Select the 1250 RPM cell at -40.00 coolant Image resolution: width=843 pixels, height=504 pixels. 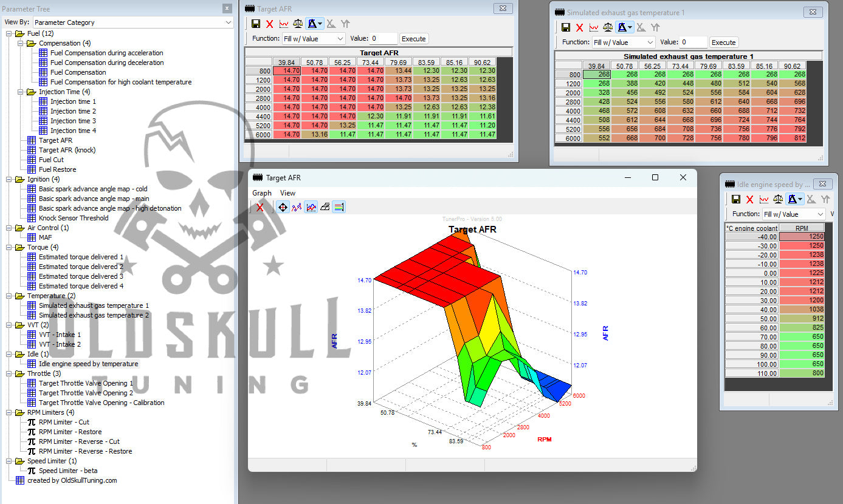(802, 237)
